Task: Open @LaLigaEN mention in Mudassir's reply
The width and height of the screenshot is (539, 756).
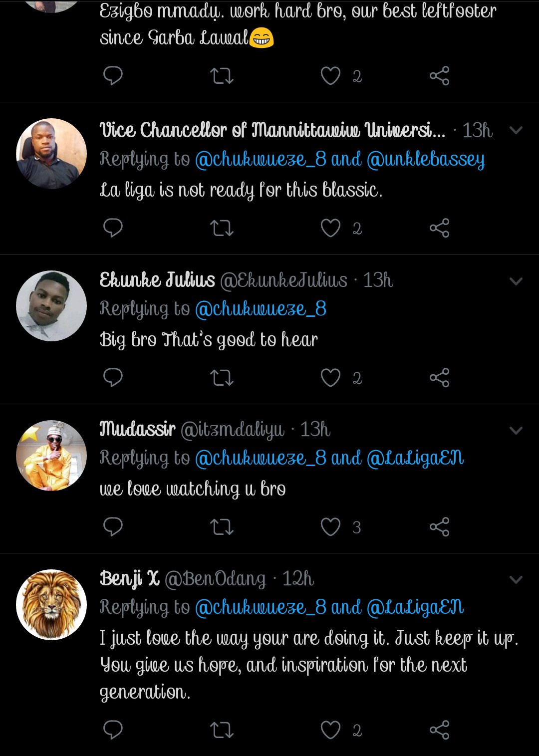Action: [415, 458]
